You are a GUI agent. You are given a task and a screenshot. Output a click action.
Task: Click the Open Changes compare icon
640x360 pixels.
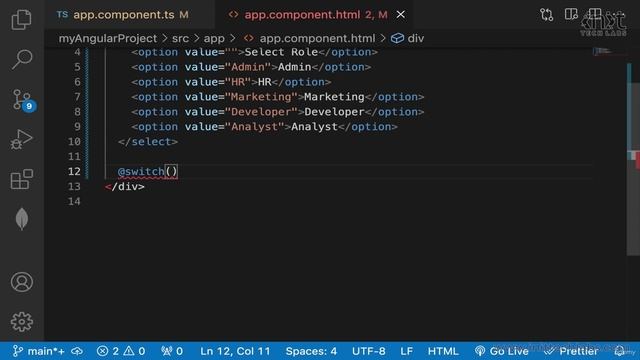point(547,15)
